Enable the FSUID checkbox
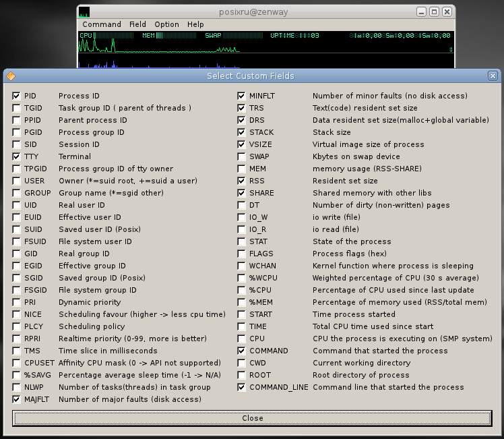This screenshot has height=439, width=504. tap(16, 241)
